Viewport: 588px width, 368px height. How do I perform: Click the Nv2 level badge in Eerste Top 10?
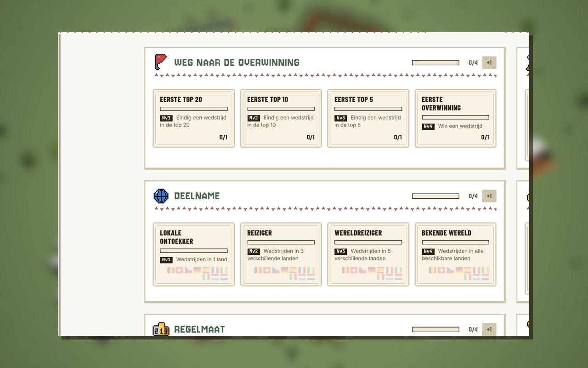254,118
